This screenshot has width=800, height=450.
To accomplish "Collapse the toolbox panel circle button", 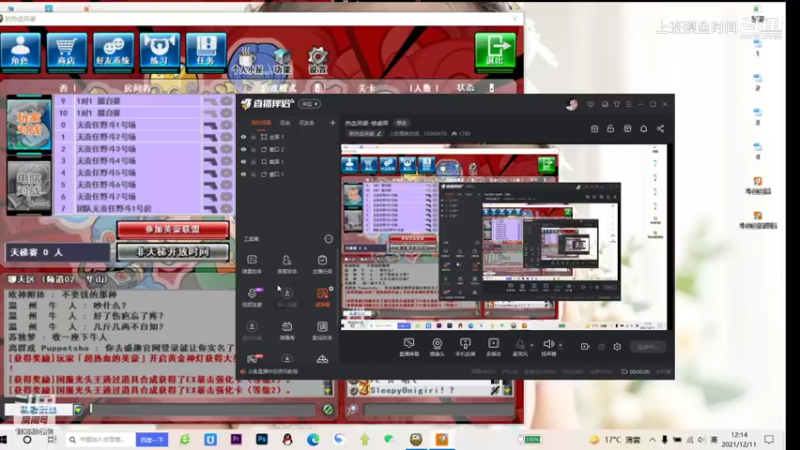I will [x=329, y=239].
